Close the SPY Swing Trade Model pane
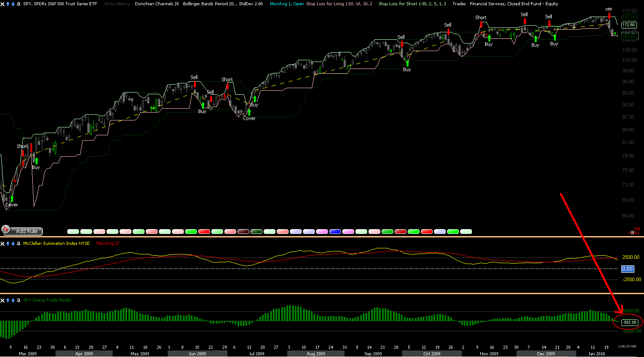The height and width of the screenshot is (357, 644). (x=3, y=300)
